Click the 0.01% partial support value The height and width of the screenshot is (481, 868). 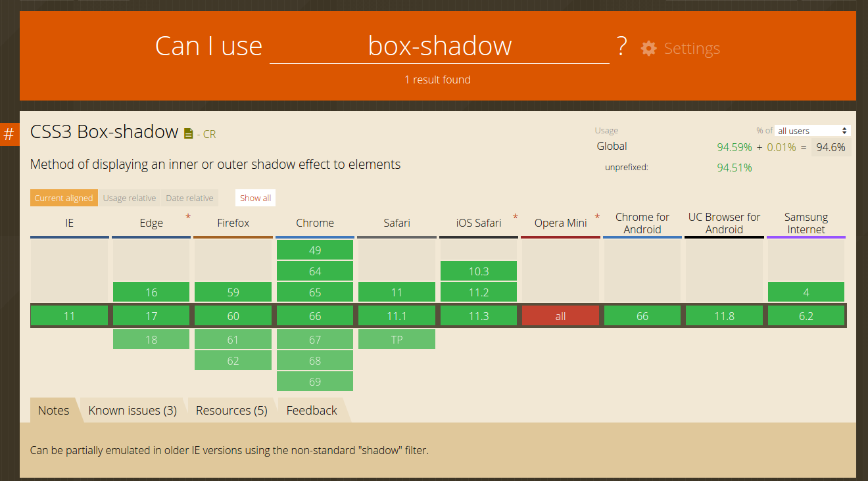781,147
